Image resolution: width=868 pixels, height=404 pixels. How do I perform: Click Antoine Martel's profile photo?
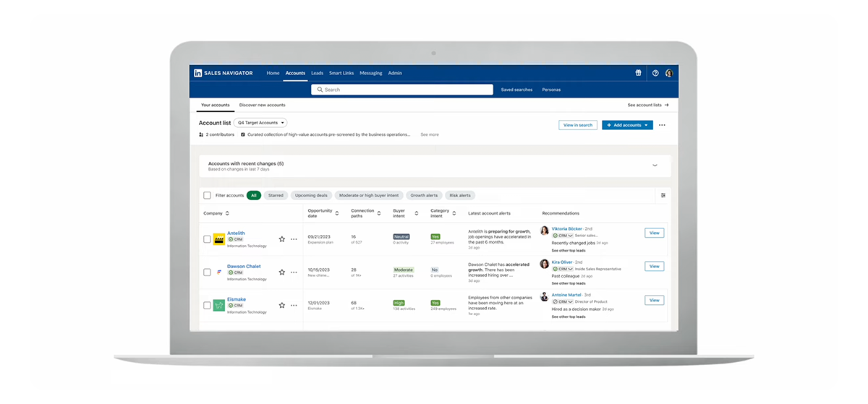544,297
